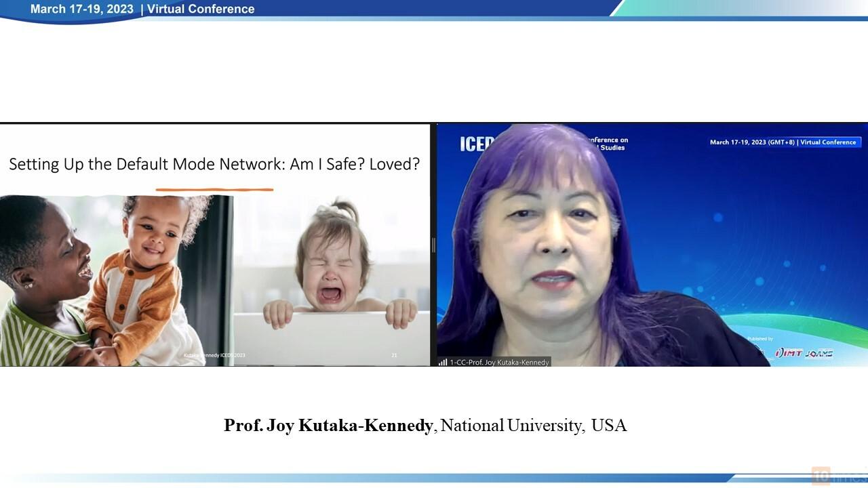This screenshot has width=868, height=488.
Task: Click the "March 17-19, 2023 | Virtual Conference" header text
Action: point(142,9)
